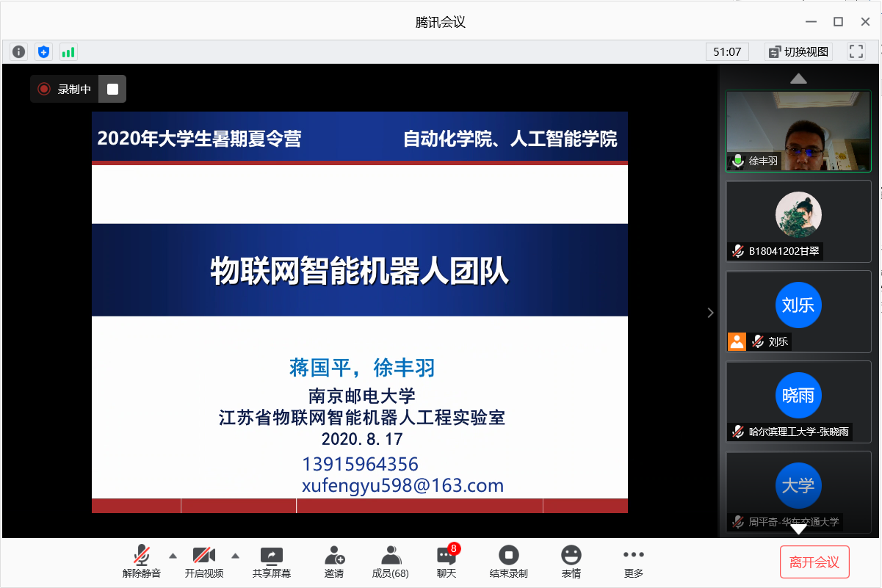Viewport: 882px width, 588px height.
Task: Select 徐丰羽's video thumbnail
Action: point(798,131)
